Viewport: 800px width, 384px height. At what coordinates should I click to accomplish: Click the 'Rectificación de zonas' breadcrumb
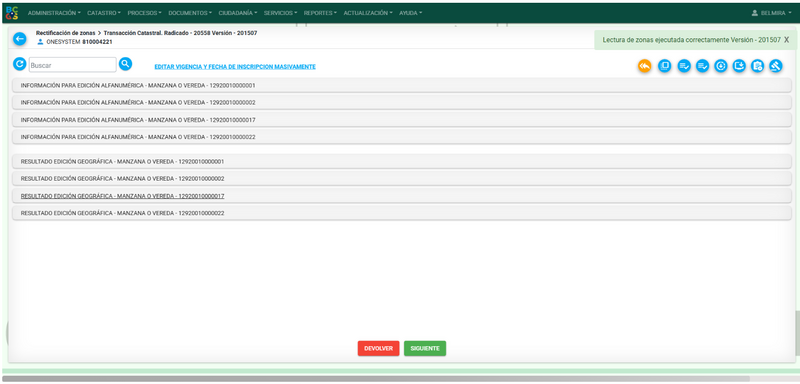65,33
